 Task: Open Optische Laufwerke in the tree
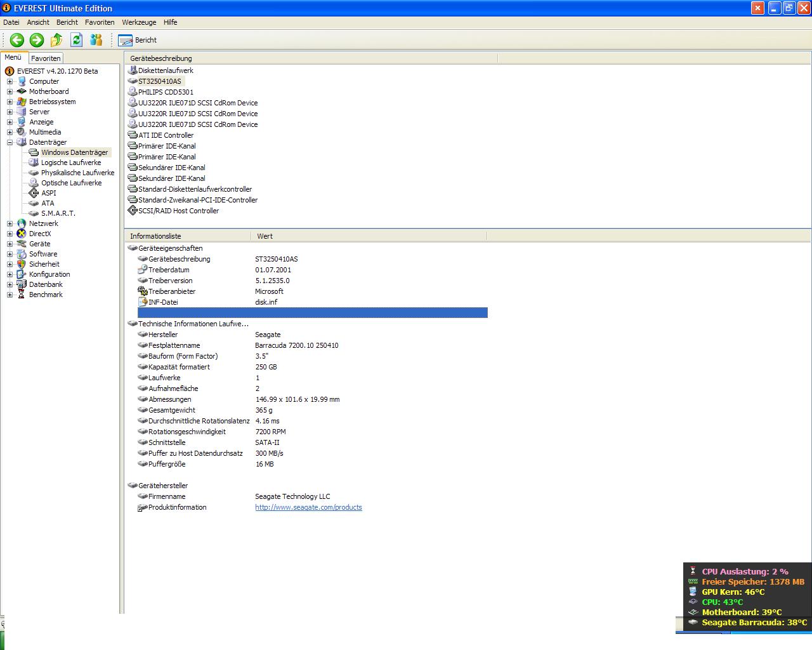tap(72, 183)
